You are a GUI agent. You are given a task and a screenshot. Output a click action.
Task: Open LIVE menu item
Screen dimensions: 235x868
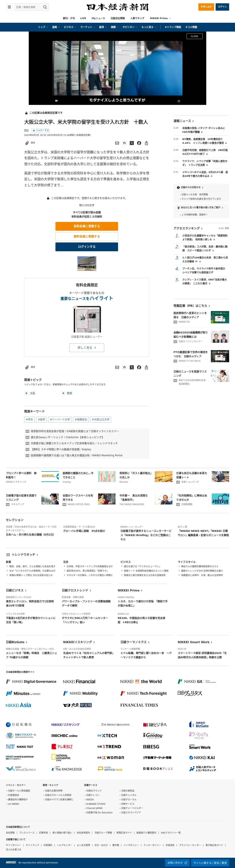tap(83, 18)
